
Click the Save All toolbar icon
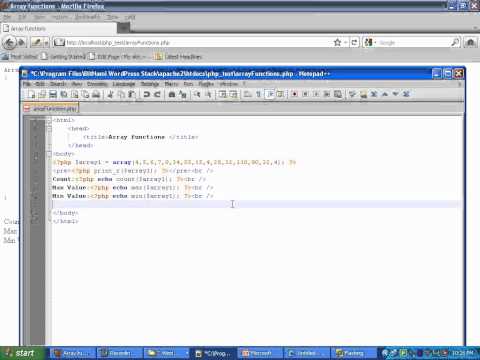click(x=64, y=95)
